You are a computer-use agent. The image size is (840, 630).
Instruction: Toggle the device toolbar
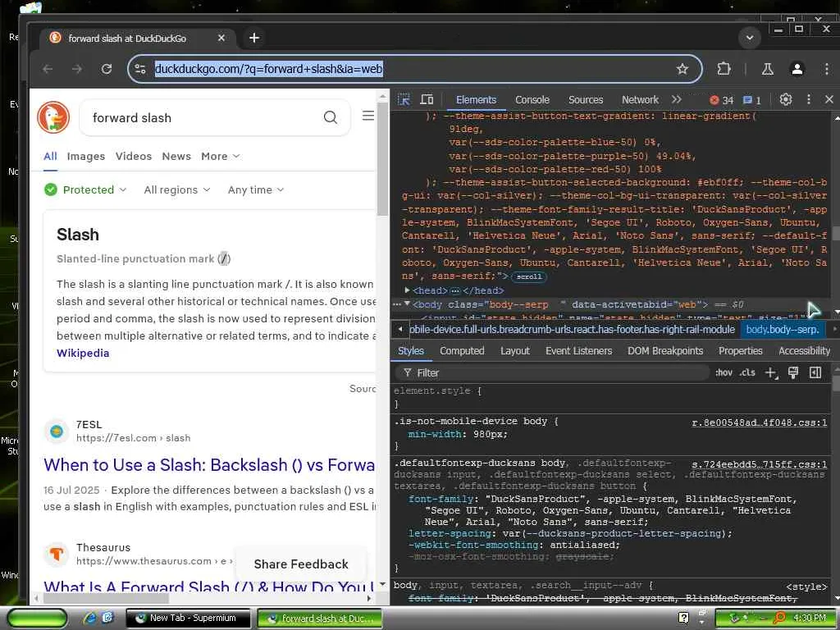[x=427, y=99]
